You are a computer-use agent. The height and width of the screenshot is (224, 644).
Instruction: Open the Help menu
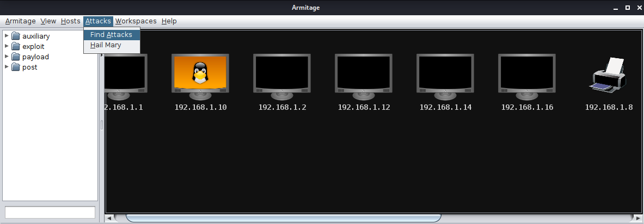click(169, 21)
